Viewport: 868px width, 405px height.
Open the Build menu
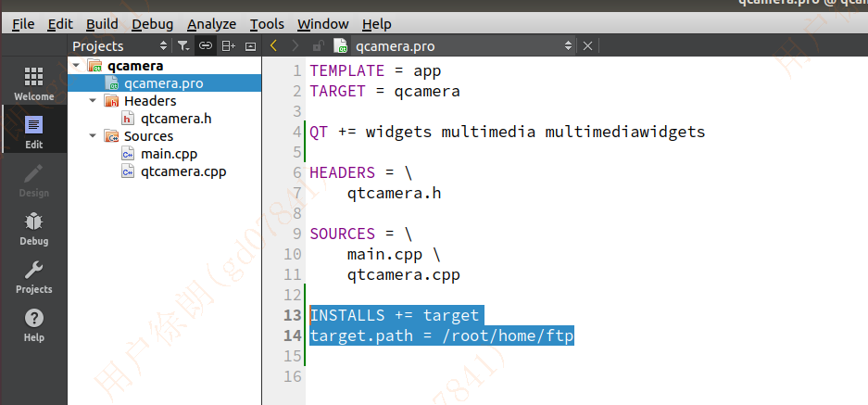click(102, 24)
